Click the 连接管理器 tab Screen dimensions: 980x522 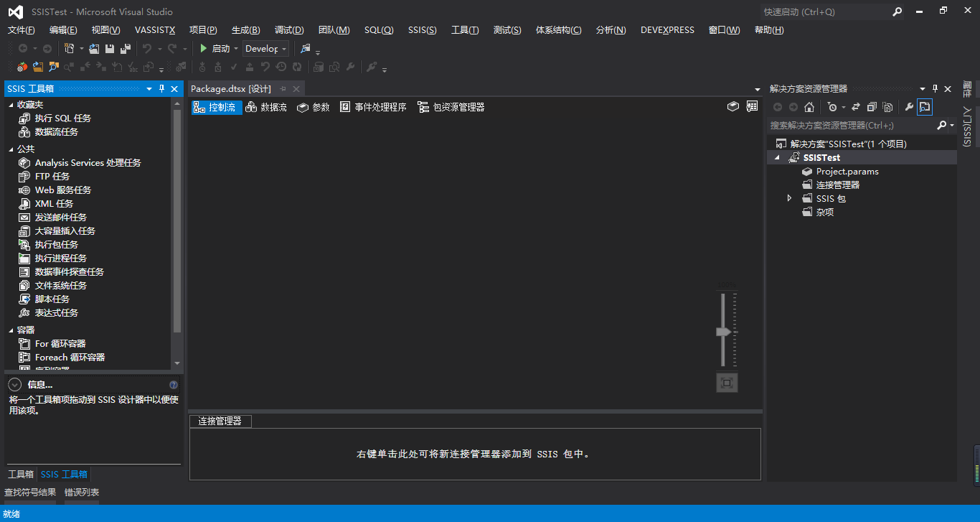(220, 421)
